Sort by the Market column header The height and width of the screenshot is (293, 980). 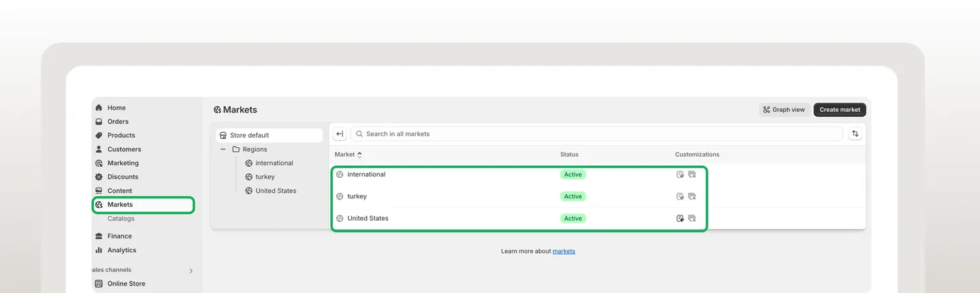(348, 155)
